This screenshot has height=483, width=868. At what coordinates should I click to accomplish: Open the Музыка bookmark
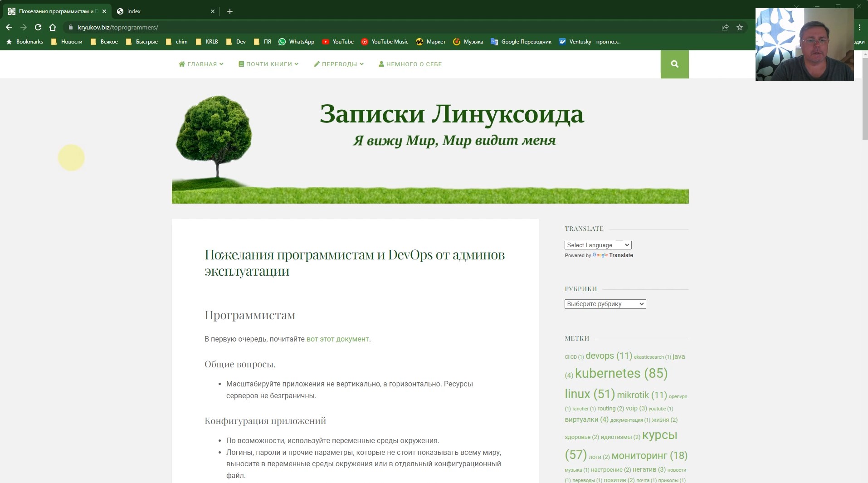[468, 42]
